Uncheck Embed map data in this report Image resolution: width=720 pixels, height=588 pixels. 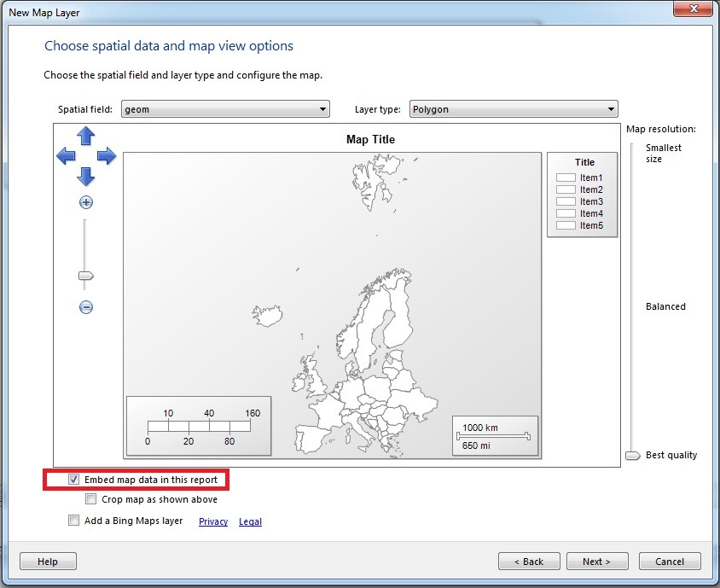pyautogui.click(x=73, y=479)
